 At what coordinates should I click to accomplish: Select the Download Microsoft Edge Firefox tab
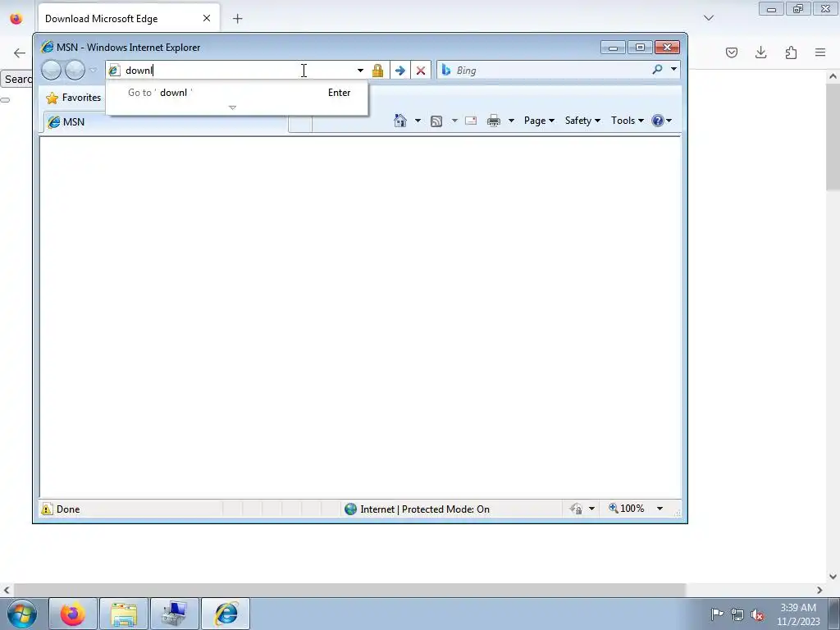coord(129,19)
